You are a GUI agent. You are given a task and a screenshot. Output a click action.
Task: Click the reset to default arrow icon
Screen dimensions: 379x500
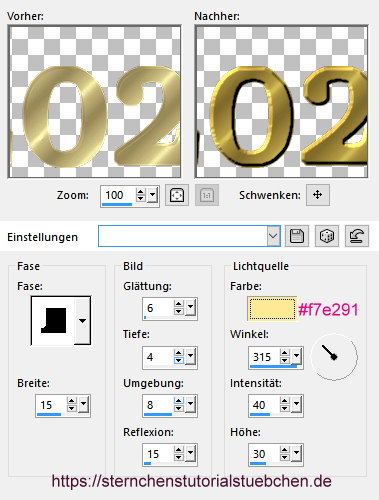(357, 236)
